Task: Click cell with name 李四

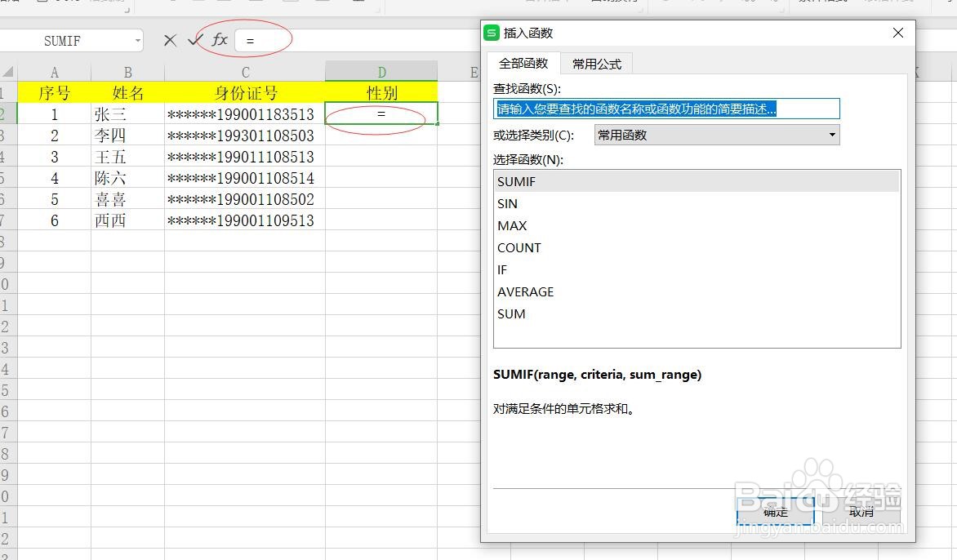Action: point(127,135)
